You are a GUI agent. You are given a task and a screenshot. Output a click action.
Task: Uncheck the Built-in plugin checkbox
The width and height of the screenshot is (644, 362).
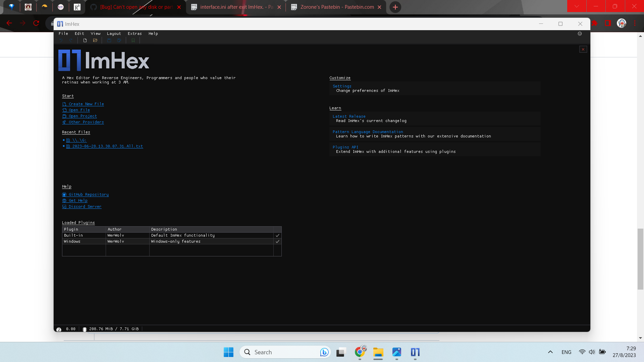(277, 235)
